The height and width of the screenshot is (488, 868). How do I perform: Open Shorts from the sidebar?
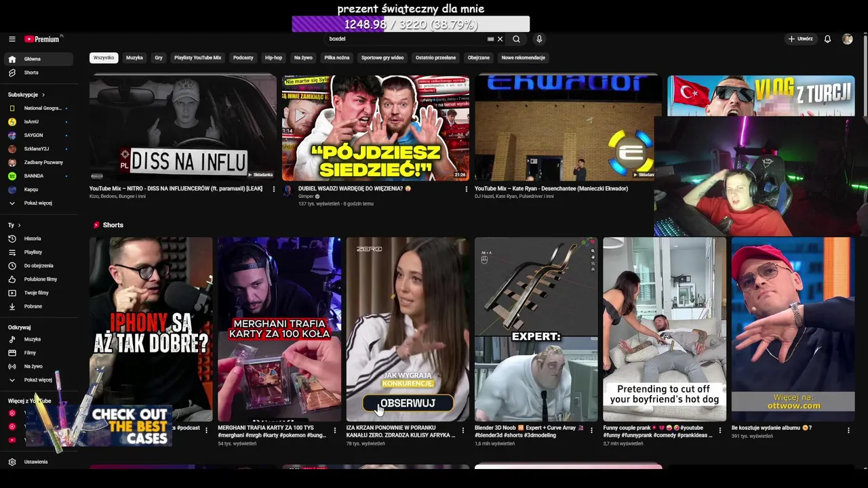click(x=39, y=73)
